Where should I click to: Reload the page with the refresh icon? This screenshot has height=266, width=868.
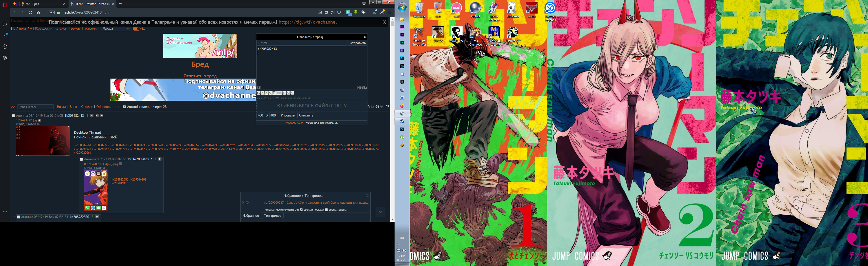(x=30, y=13)
